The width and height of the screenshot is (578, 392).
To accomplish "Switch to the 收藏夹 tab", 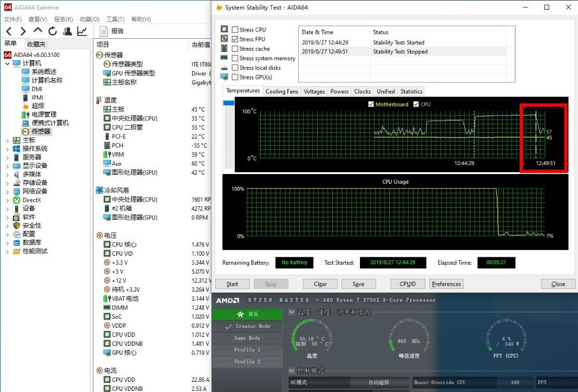I will [x=36, y=44].
